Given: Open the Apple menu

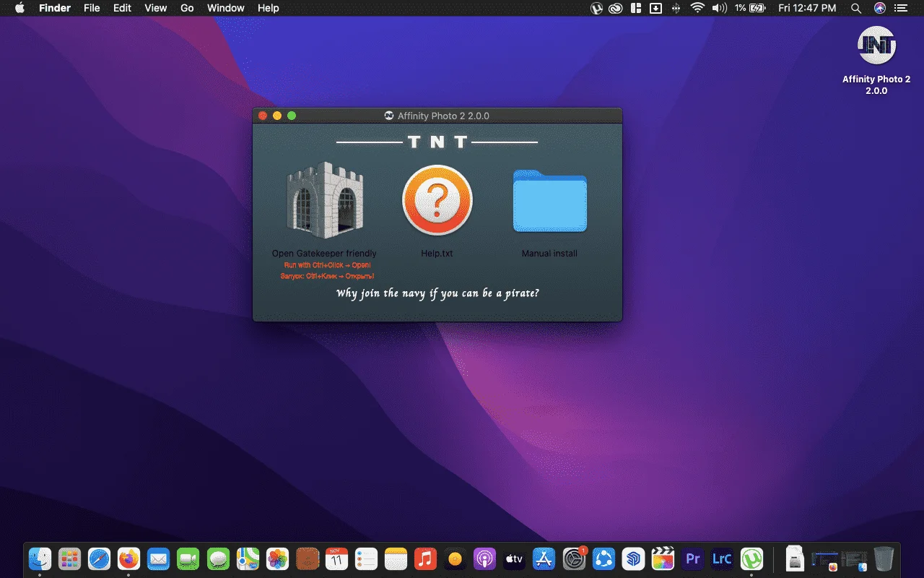Looking at the screenshot, I should click(x=19, y=8).
